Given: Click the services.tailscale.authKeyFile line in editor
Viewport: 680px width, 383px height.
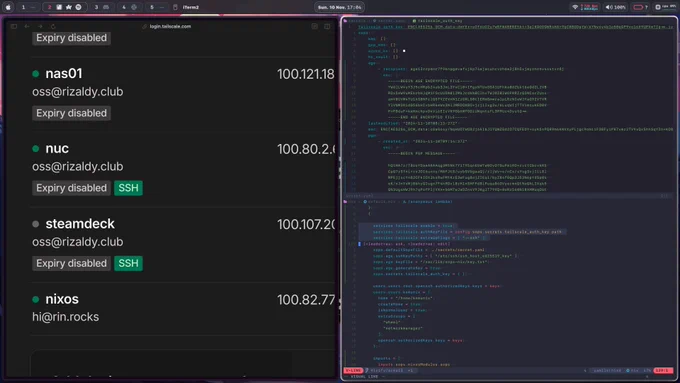Looking at the screenshot, I should point(467,232).
